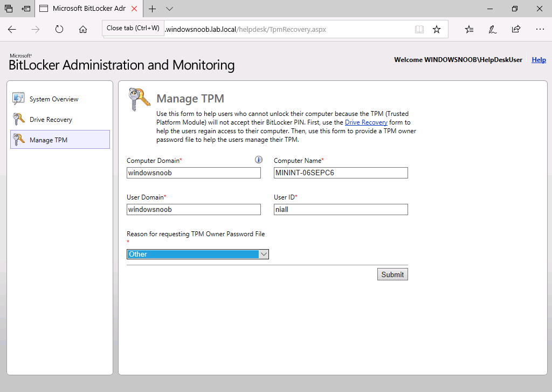Click the Manage TPM page heading

(x=190, y=99)
